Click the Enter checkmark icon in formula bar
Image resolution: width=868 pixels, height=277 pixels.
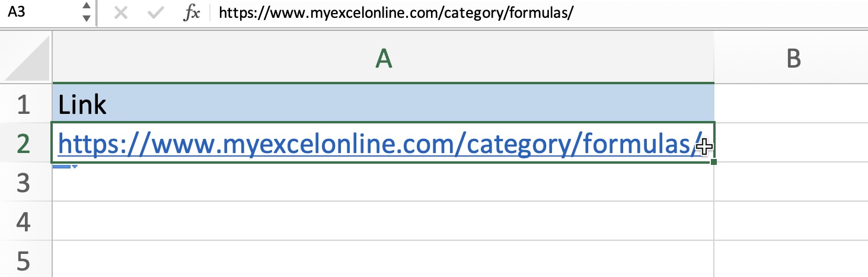point(156,13)
